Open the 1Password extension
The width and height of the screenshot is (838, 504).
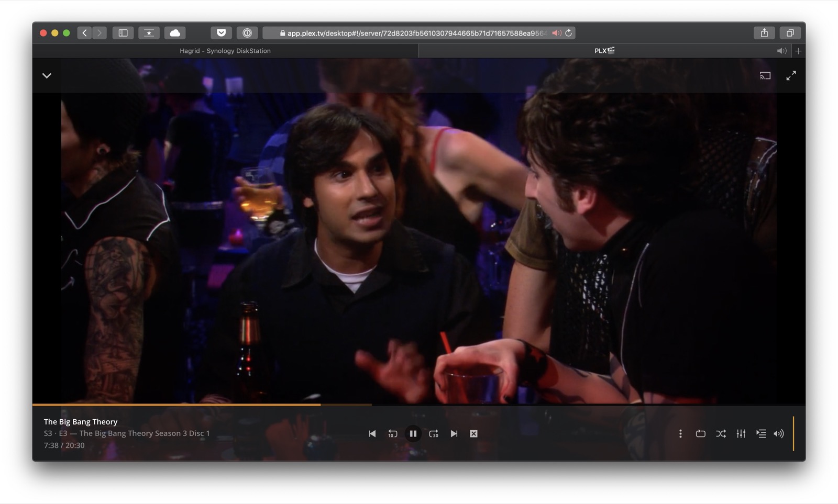point(247,33)
